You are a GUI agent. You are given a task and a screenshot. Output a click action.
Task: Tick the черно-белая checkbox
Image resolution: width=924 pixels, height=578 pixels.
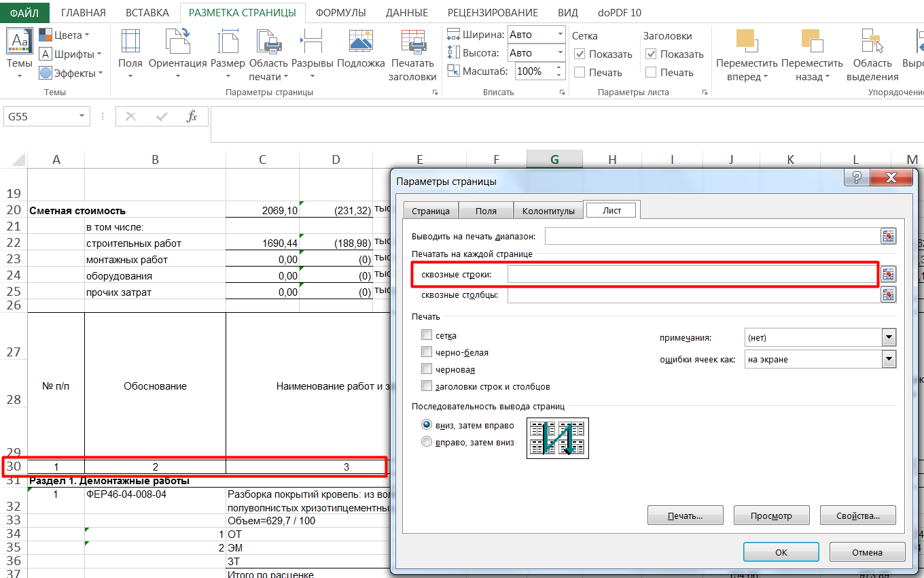(x=427, y=352)
